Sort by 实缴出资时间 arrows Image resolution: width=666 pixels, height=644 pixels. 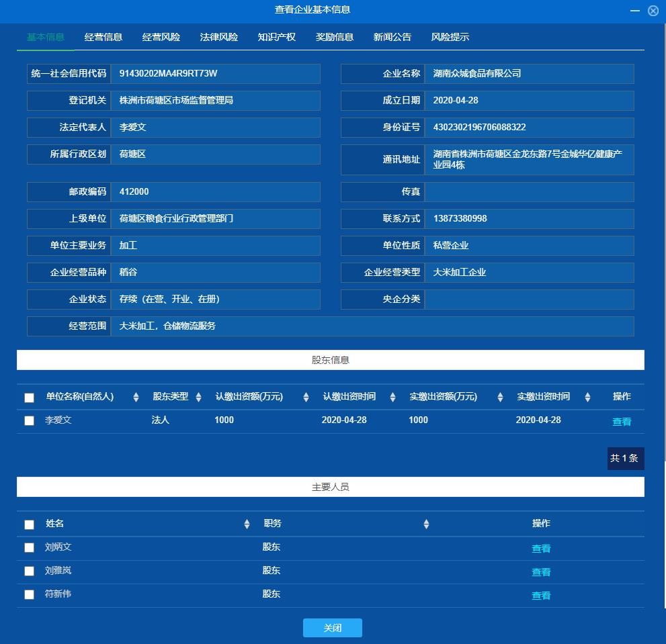point(587,398)
